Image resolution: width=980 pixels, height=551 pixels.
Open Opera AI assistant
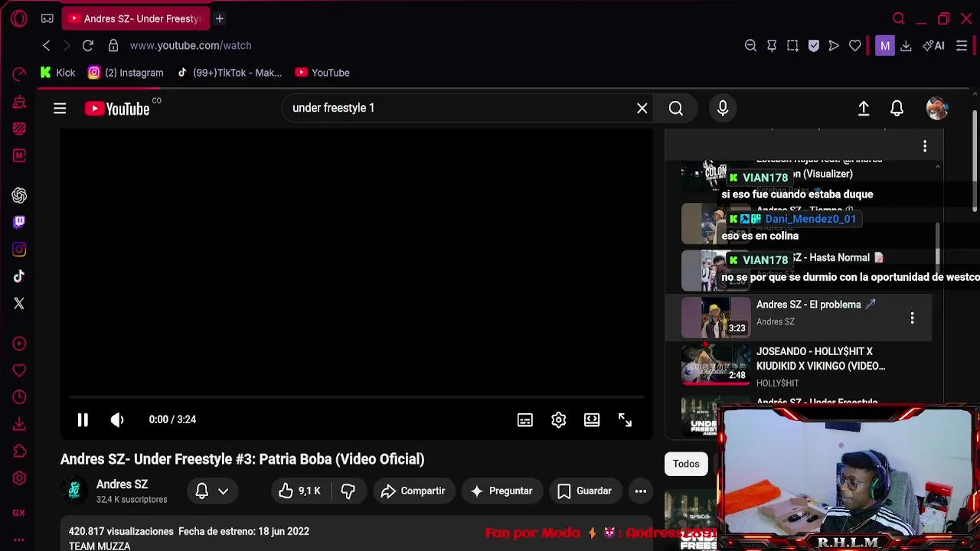[933, 46]
